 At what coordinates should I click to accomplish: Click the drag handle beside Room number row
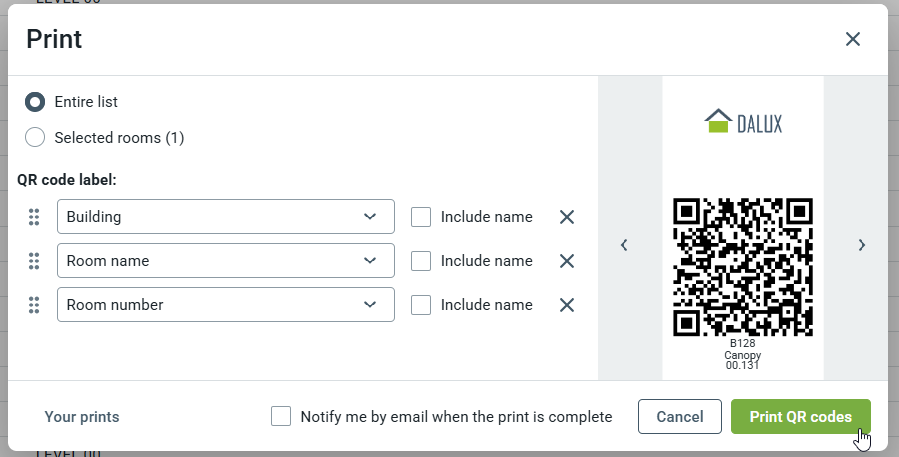tap(34, 305)
